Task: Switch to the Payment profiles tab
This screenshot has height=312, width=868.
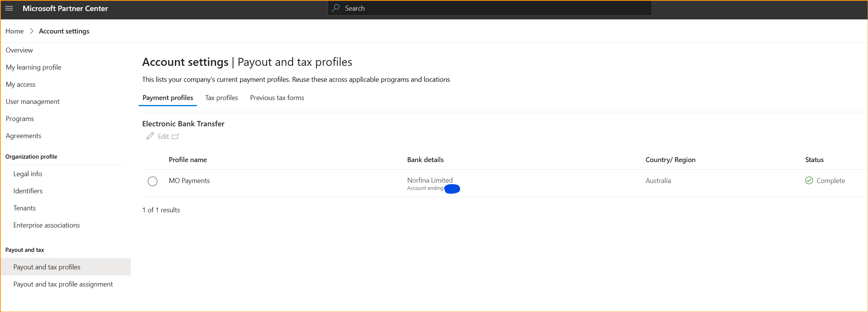Action: click(168, 98)
